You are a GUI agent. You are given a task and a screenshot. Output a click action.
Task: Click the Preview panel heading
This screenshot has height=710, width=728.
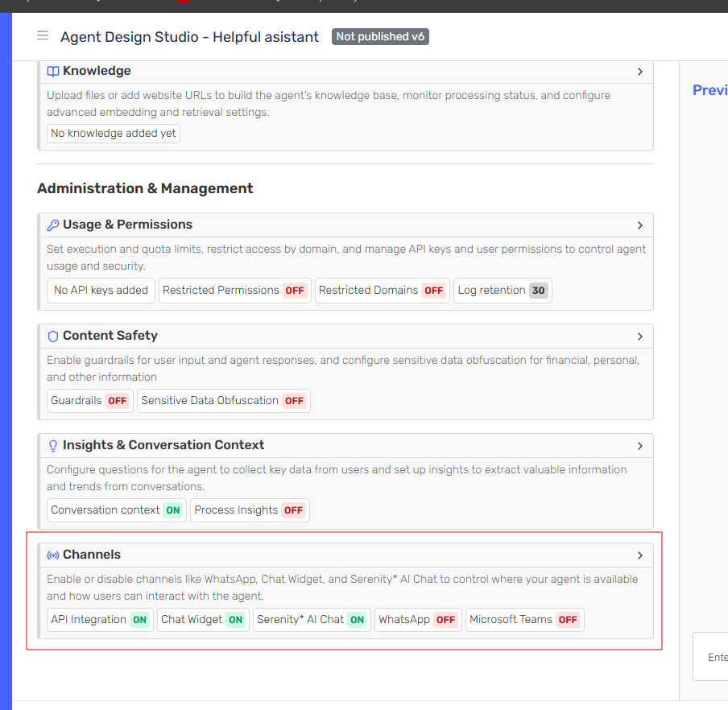pos(709,90)
